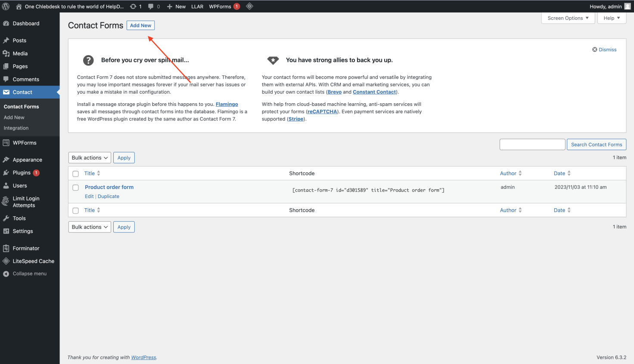The width and height of the screenshot is (634, 364).
Task: Open the Stripe link
Action: [x=296, y=119]
